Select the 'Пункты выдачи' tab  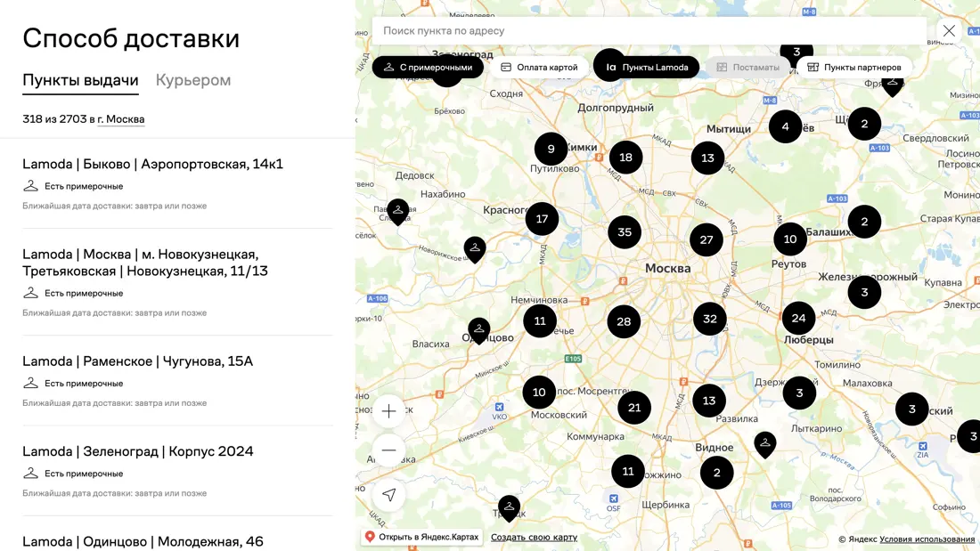pyautogui.click(x=80, y=80)
